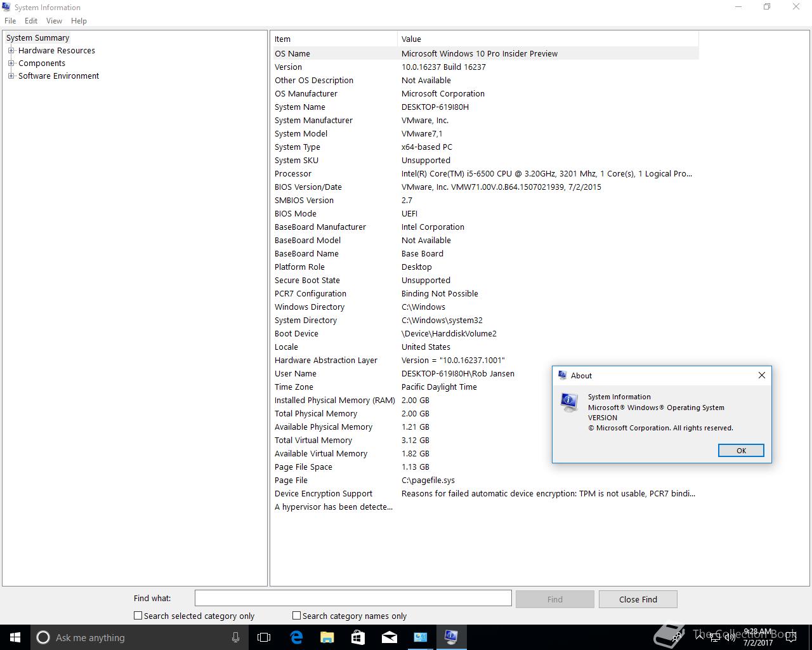This screenshot has height=650, width=812.
Task: Click the Cortana microphone icon
Action: 235,637
